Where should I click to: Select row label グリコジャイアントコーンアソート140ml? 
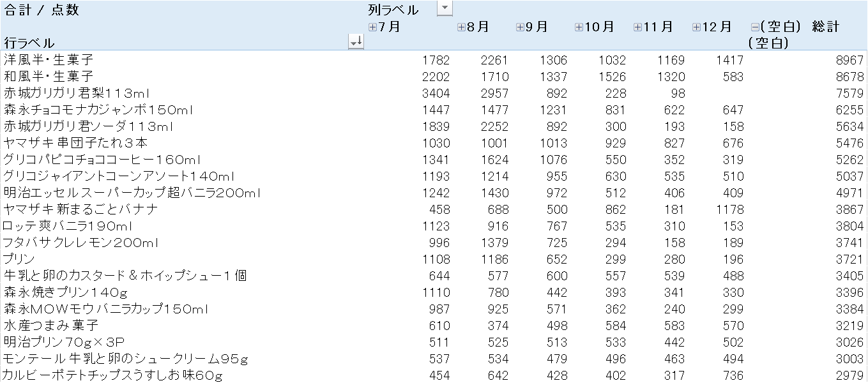click(119, 176)
